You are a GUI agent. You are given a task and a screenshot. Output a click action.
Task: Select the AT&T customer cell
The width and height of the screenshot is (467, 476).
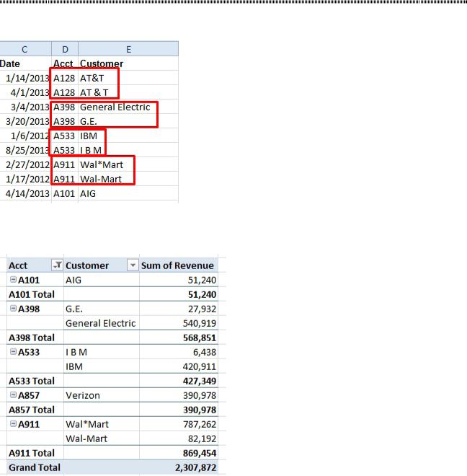tap(128, 78)
